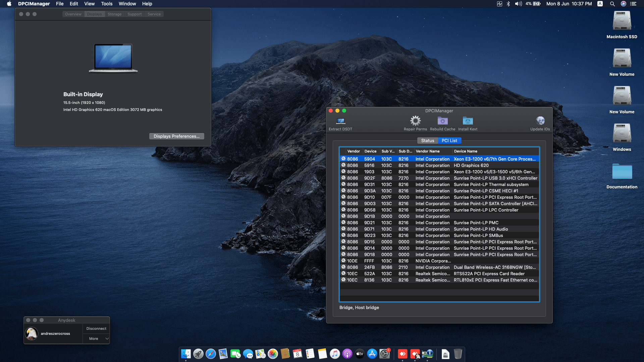Open Mail stamp icon in the Dock
Viewport: 644px width, 362px height.
click(223, 354)
